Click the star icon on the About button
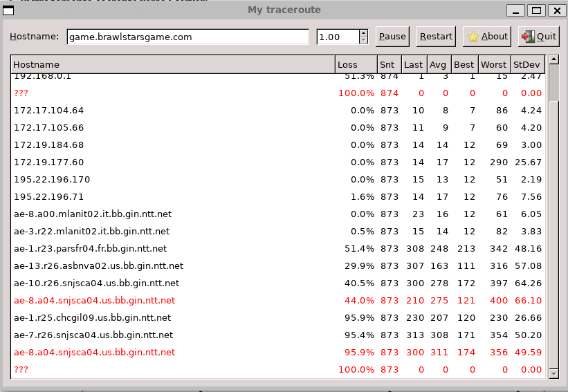 473,37
